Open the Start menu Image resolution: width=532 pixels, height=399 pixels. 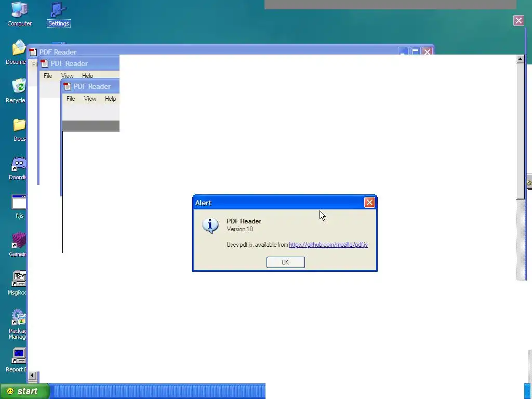click(24, 391)
